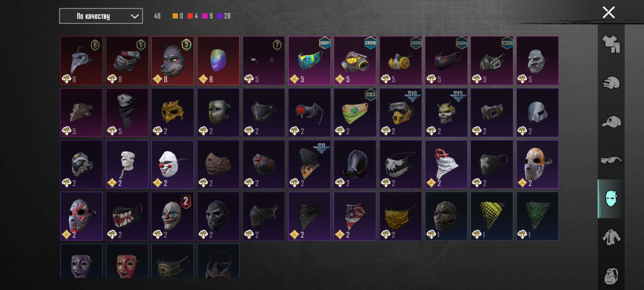Select the black wolf head mask
The width and height of the screenshot is (644, 290).
click(173, 61)
